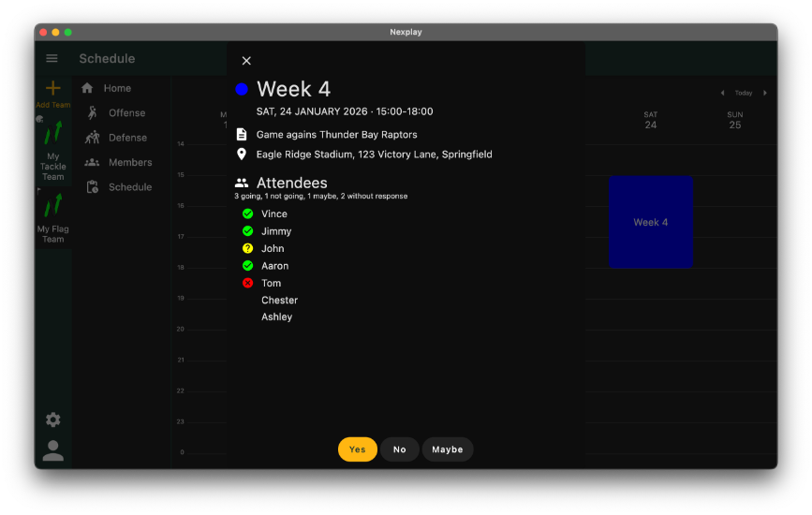Select My Flag Team icon

tap(53, 205)
